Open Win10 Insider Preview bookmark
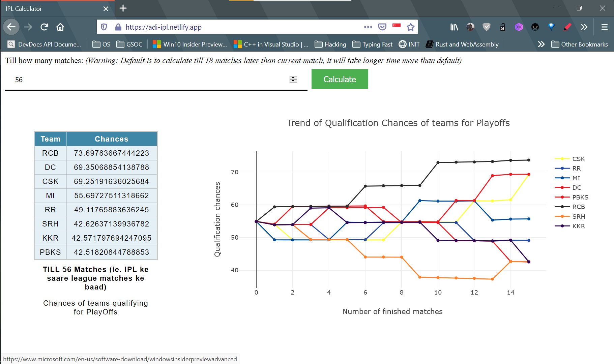Image resolution: width=614 pixels, height=364 pixels. point(190,44)
